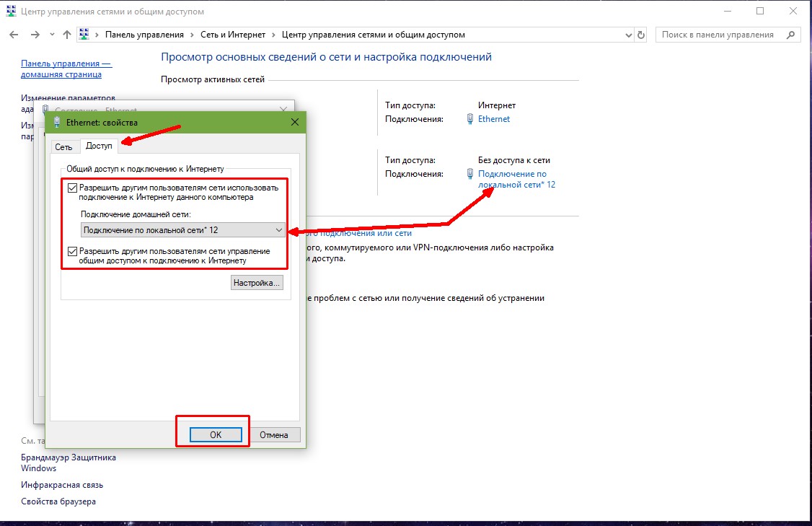Click the Интернет access type value
Viewport: 812px width, 526px height.
(x=497, y=105)
